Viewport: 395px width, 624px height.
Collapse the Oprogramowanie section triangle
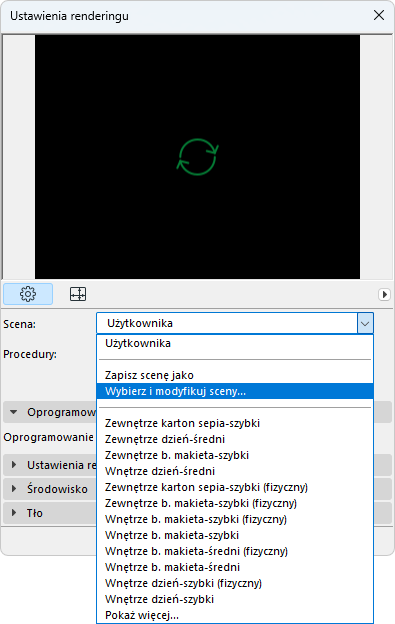click(x=14, y=412)
